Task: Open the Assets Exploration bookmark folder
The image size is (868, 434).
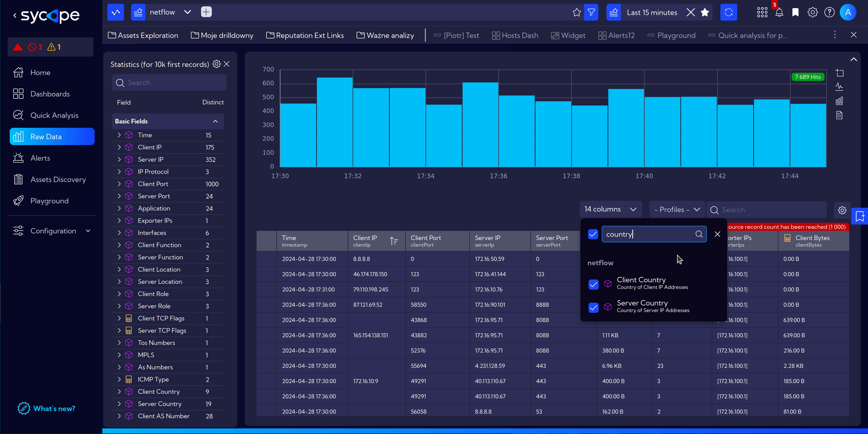Action: point(143,35)
